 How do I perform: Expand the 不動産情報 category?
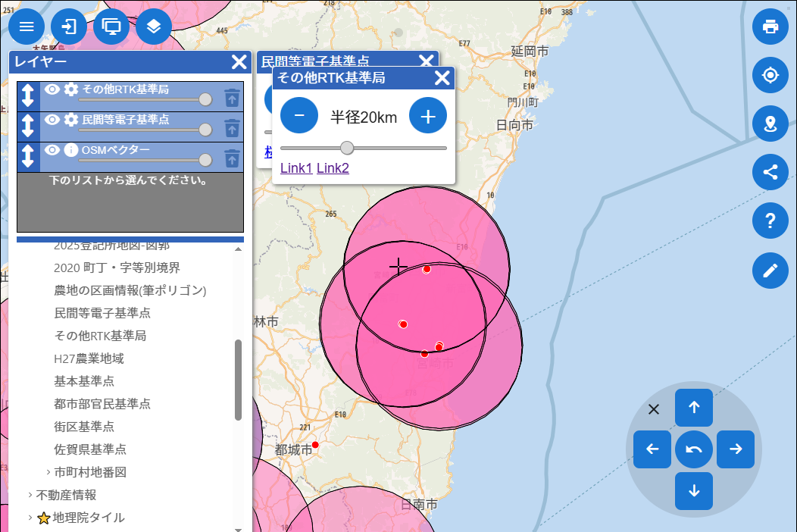pyautogui.click(x=30, y=495)
